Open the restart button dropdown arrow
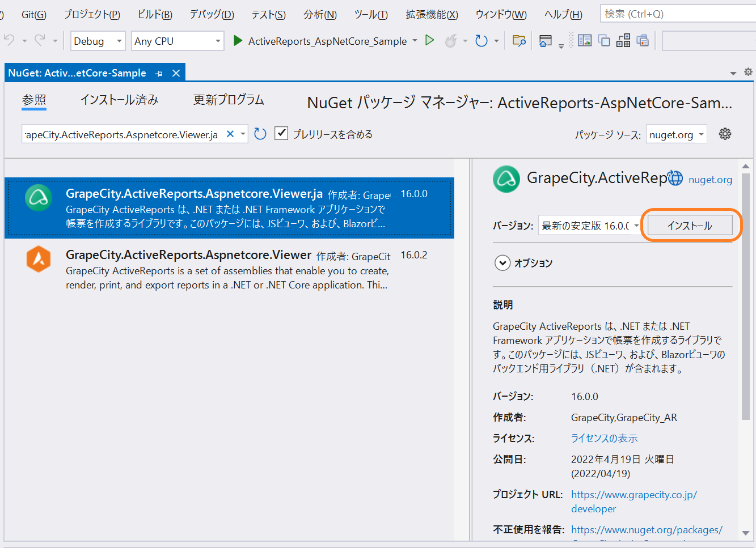Viewport: 756px width, 548px height. click(496, 41)
